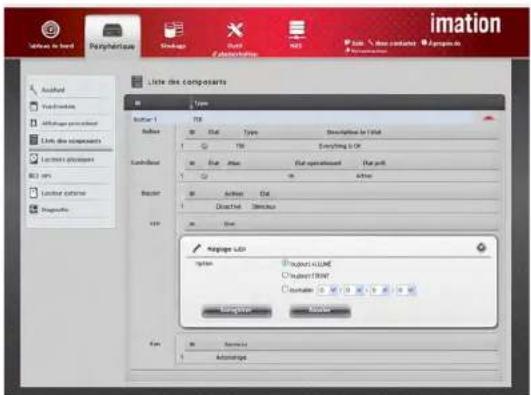Viewport: 531px width, 395px height.
Task: Click the Lecteurs physiques disk icon
Action: coord(33,159)
